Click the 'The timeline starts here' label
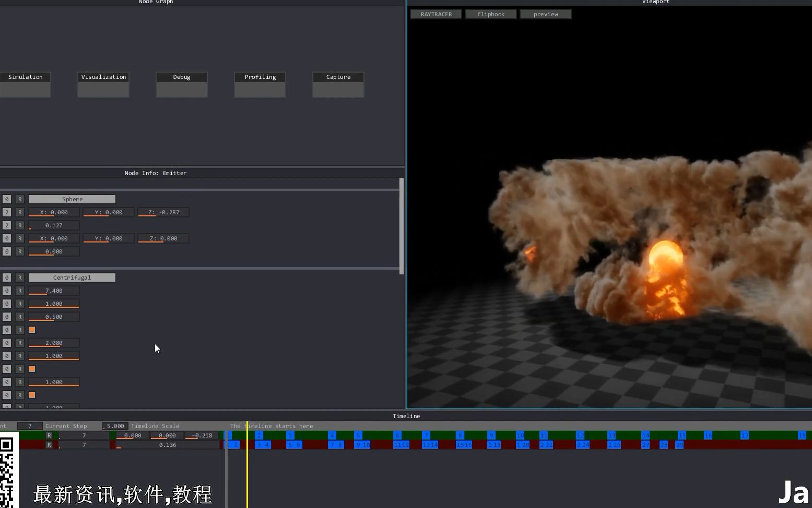812x508 pixels. tap(272, 426)
